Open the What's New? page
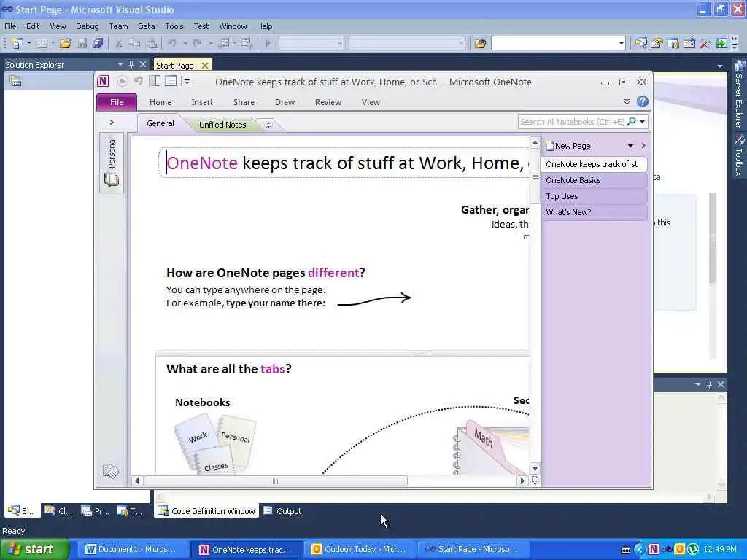747x560 pixels. coord(594,212)
